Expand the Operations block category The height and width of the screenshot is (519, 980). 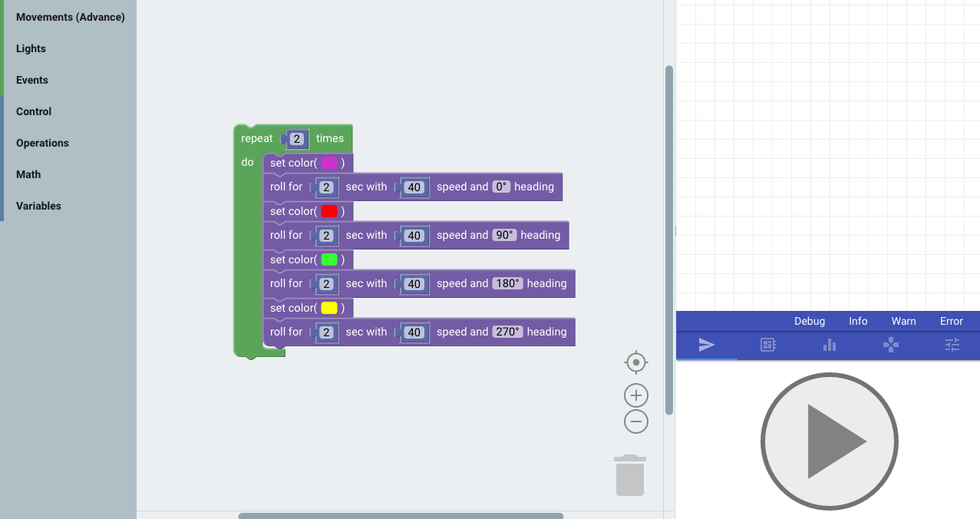(x=42, y=143)
